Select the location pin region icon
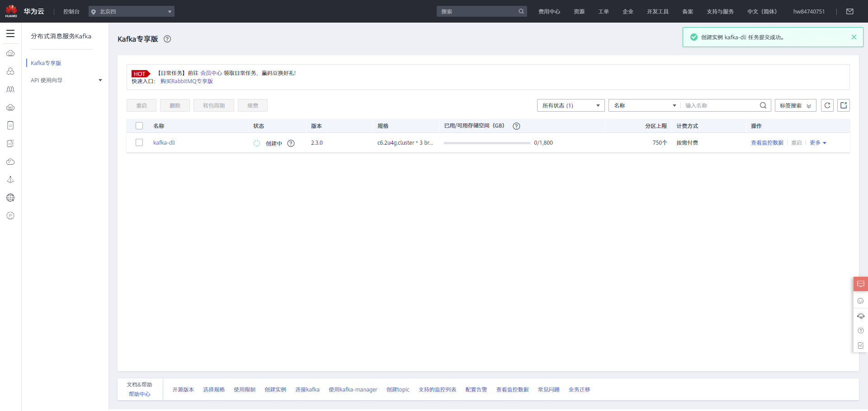The image size is (868, 411). pyautogui.click(x=94, y=12)
